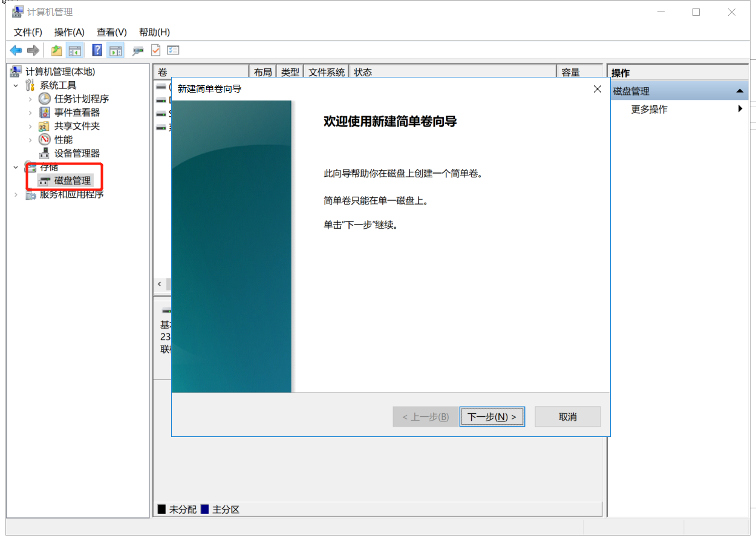This screenshot has width=756, height=541.
Task: Sort by the 卷 column header
Action: click(x=201, y=72)
